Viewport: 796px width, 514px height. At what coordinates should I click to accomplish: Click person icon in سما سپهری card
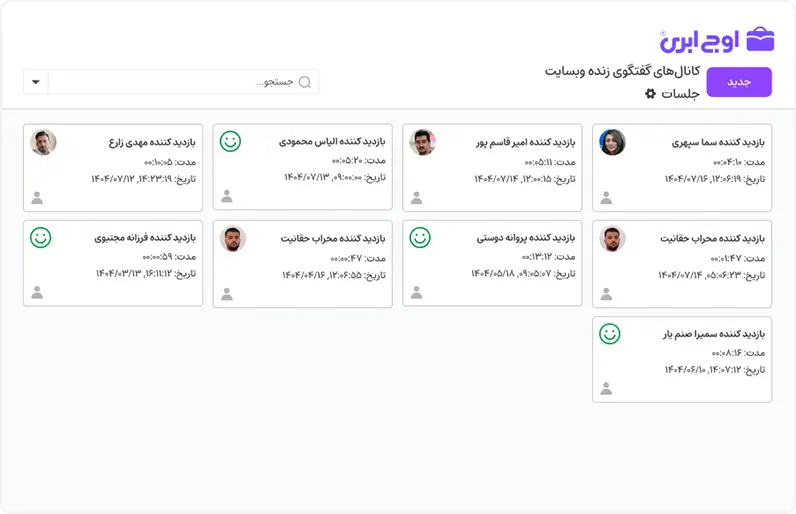click(606, 197)
